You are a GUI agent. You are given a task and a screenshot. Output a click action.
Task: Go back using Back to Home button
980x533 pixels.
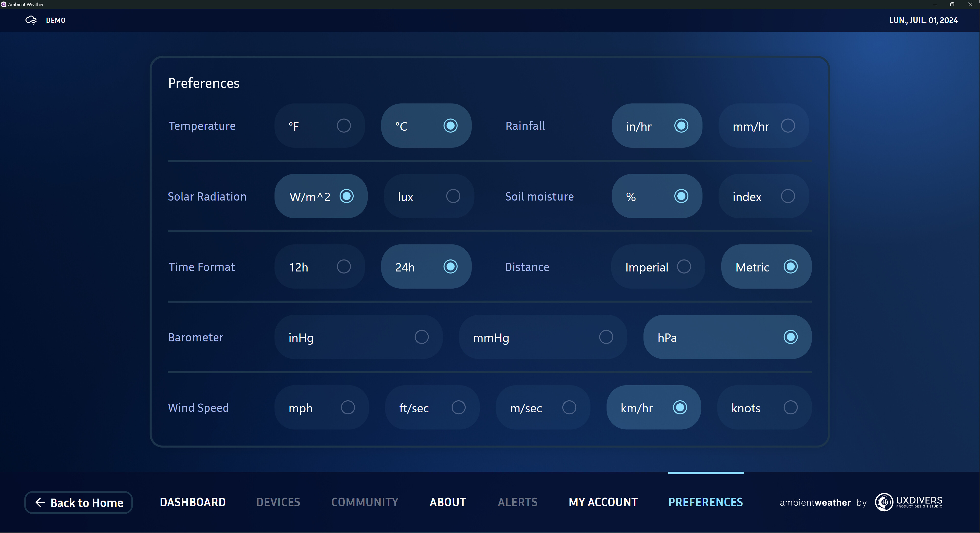pyautogui.click(x=78, y=503)
